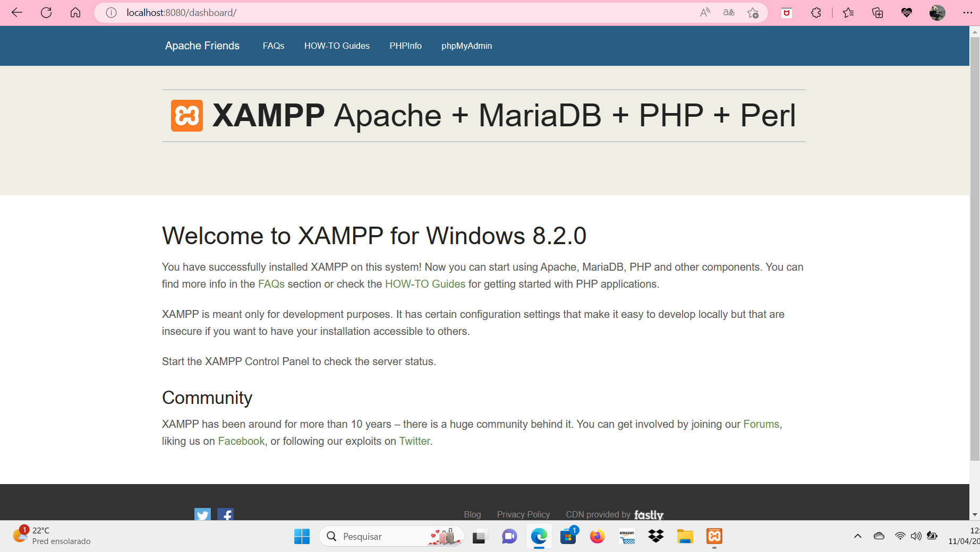Switch to Microsoft Edge on the taskbar
Screen dimensions: 980x552
[x=539, y=537]
